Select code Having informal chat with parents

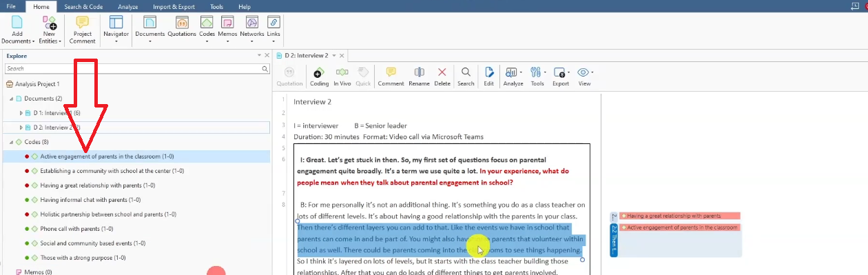[x=90, y=200]
